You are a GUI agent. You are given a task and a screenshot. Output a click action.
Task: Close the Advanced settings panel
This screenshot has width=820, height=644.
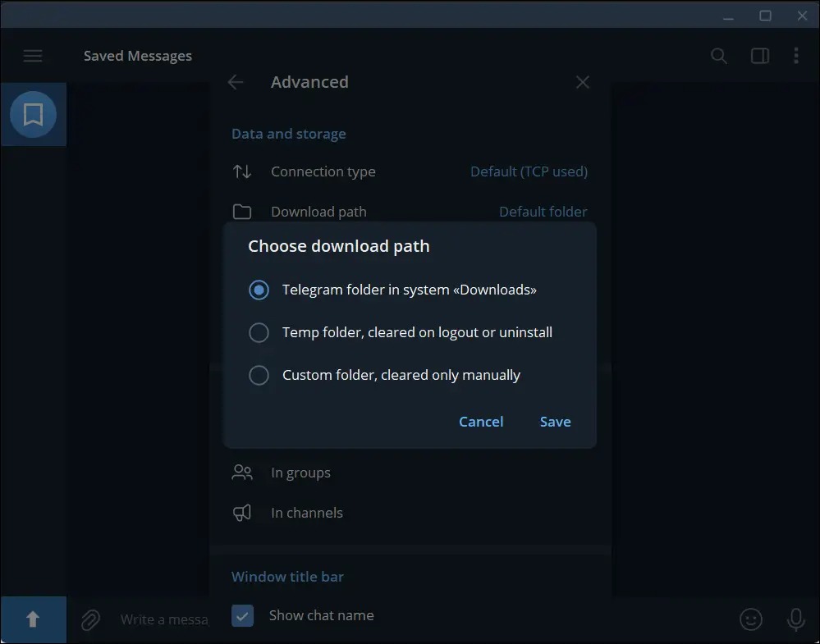[583, 82]
